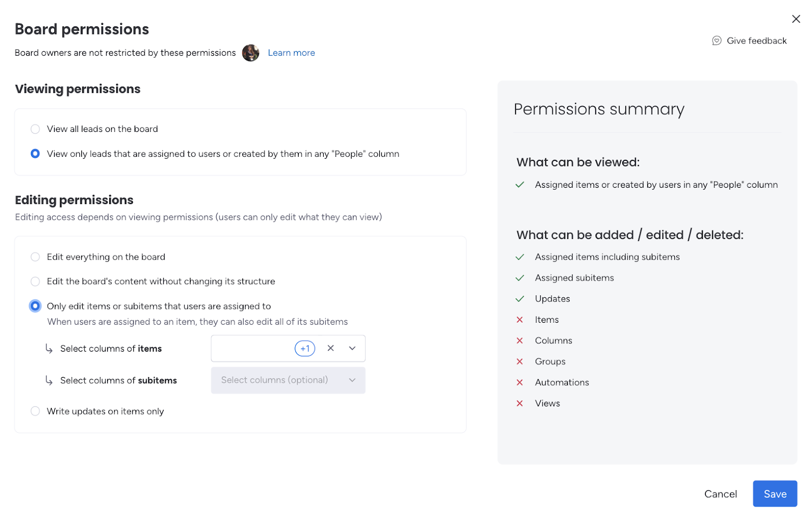Click the arrow icon beside Select columns of subitems
812x512 pixels.
(x=49, y=380)
